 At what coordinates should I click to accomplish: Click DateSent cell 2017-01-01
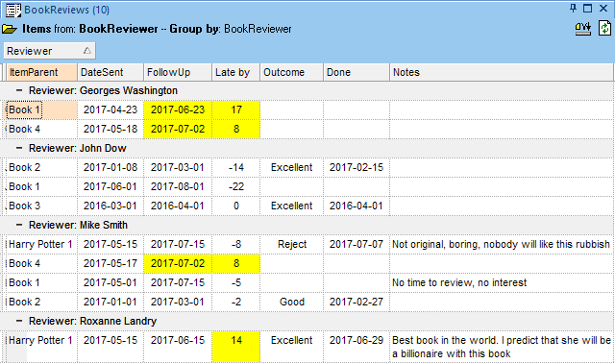(111, 302)
